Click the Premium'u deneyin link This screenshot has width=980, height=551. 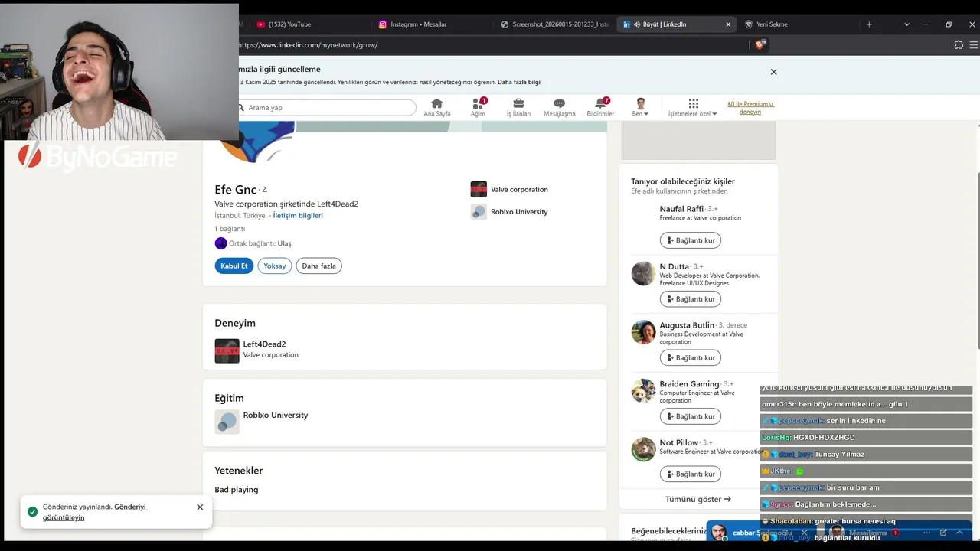pyautogui.click(x=750, y=108)
